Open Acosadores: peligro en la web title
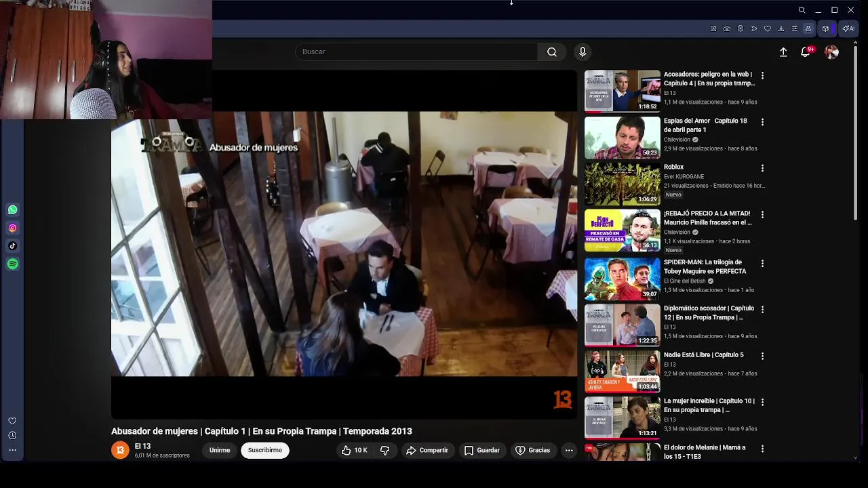The image size is (868, 488). pos(709,79)
